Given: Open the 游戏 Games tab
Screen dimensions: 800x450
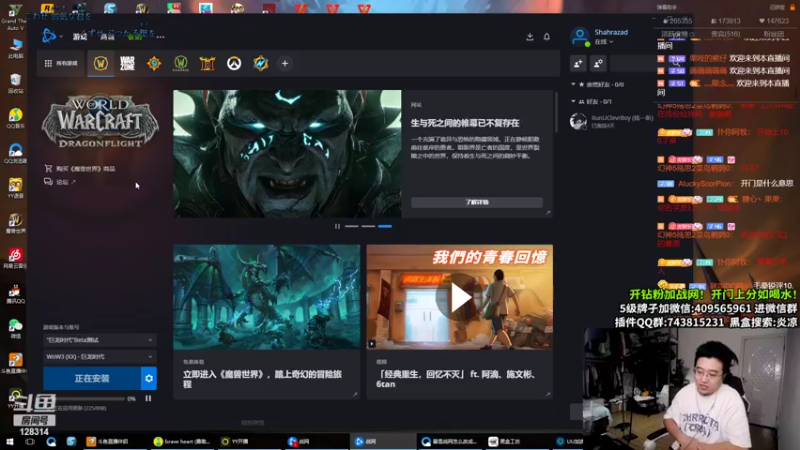Looking at the screenshot, I should click(x=80, y=37).
